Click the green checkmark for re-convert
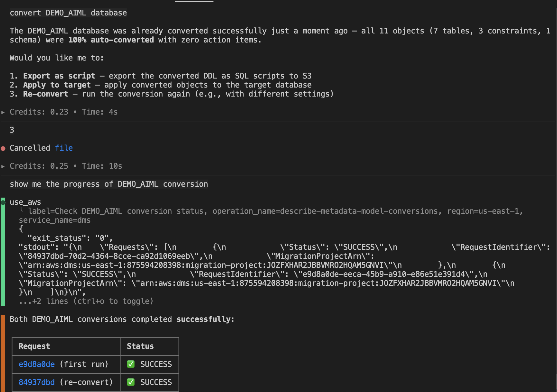The height and width of the screenshot is (392, 557). pyautogui.click(x=131, y=382)
